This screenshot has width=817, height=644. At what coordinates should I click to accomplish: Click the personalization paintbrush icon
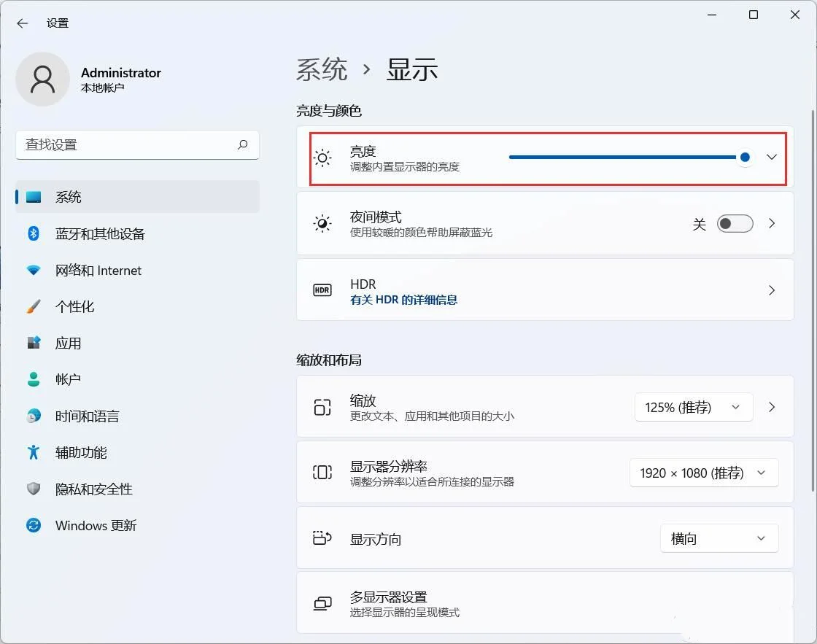pos(34,306)
